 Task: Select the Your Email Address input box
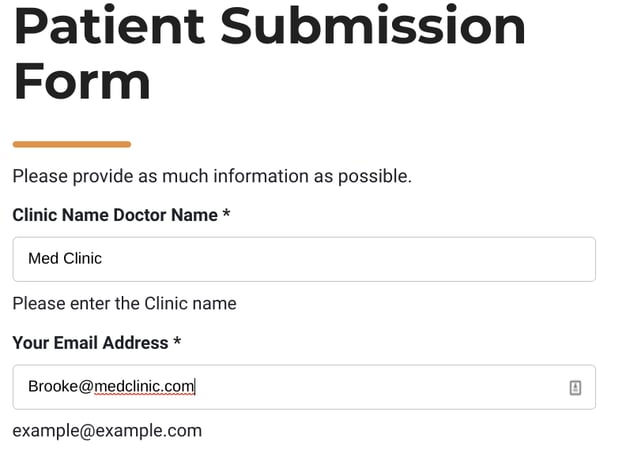(304, 387)
